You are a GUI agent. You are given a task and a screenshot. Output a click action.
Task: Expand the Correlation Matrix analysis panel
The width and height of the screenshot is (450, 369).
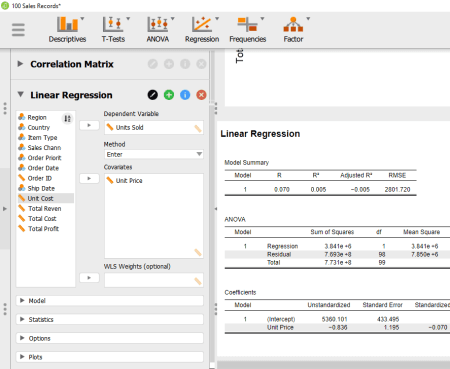(x=20, y=64)
